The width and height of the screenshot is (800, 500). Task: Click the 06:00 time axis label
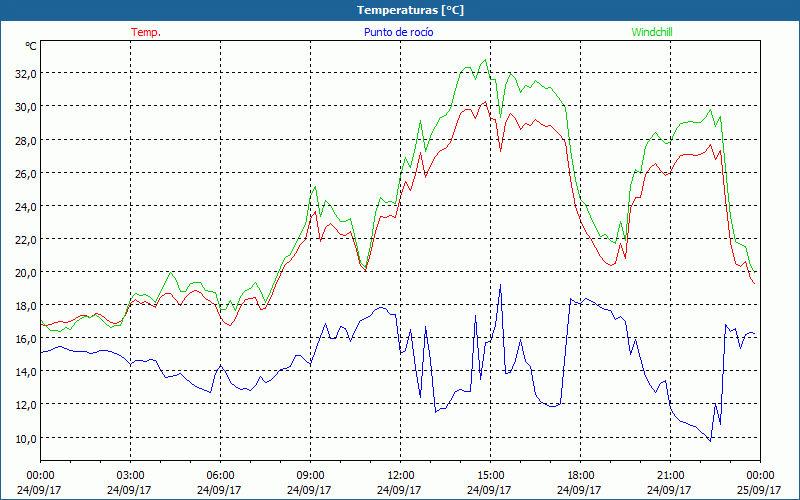click(220, 475)
